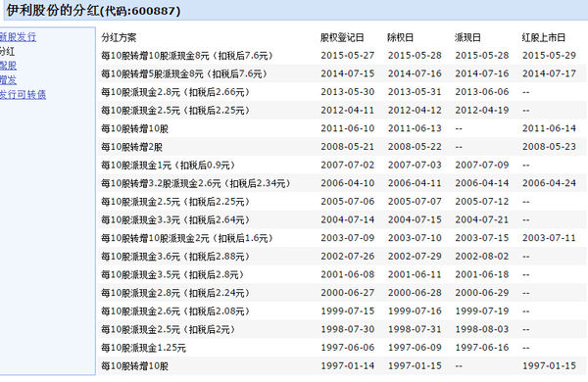Click the 股权登记日 column header
Viewport: 588px width, 382px height.
pos(342,37)
